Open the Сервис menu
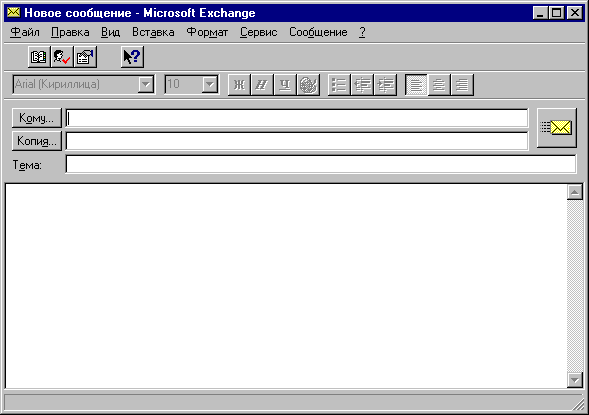Screen dimensions: 589x415 (258, 32)
